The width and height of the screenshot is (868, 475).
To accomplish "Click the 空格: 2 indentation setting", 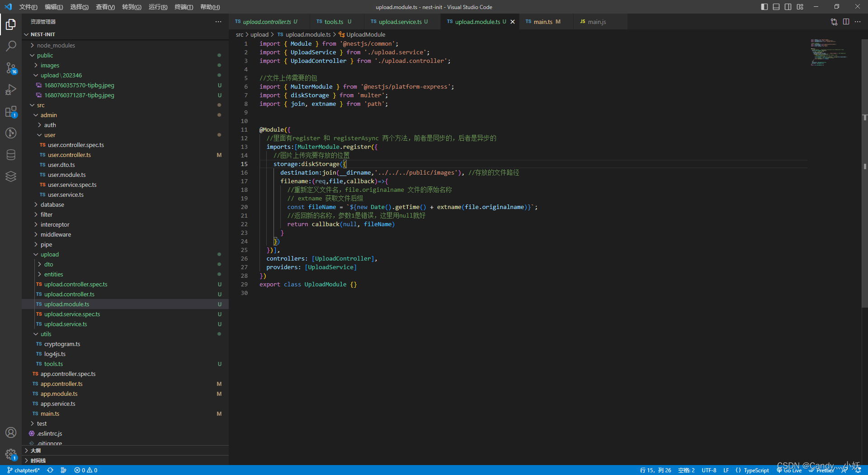I will tap(686, 470).
